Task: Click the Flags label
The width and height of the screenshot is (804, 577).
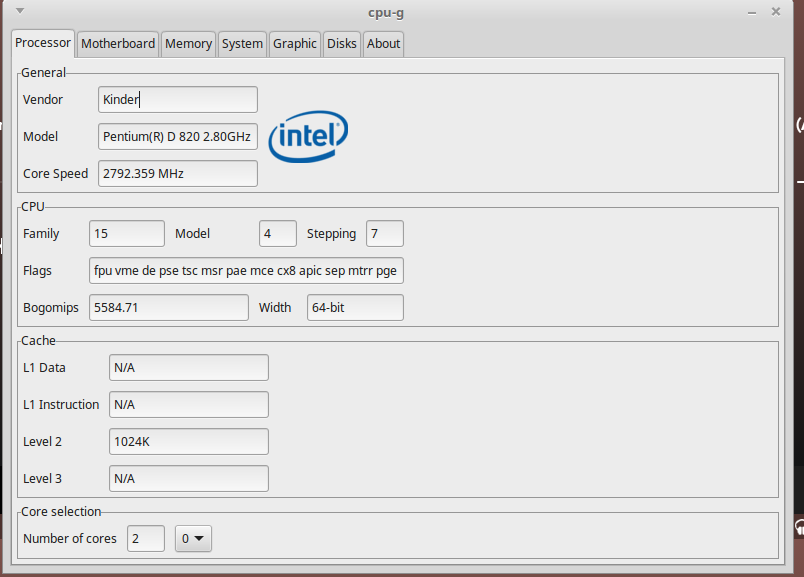Action: [x=37, y=271]
